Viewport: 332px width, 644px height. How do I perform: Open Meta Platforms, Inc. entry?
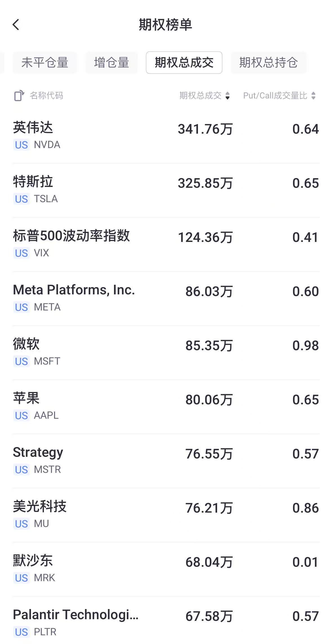[x=166, y=298]
